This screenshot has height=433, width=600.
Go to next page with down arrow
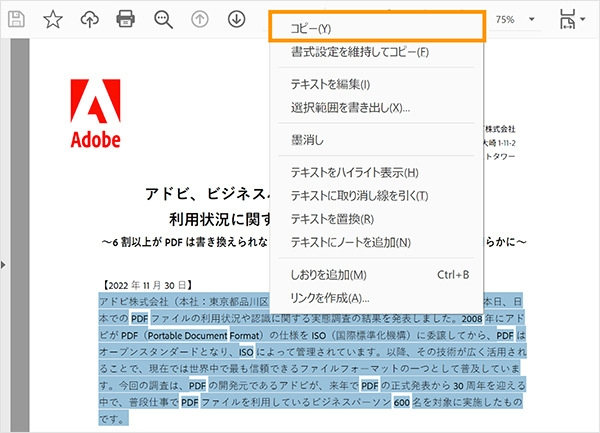click(236, 19)
